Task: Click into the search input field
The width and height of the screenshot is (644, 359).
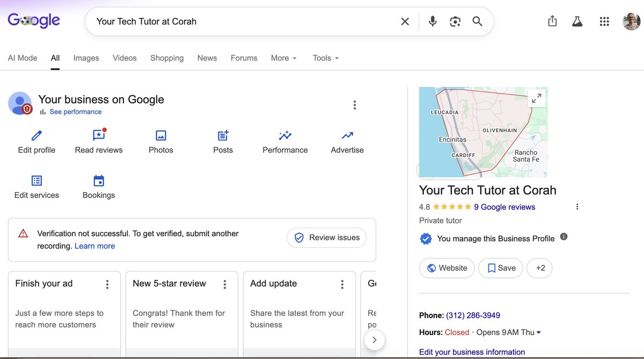Action: pos(244,21)
